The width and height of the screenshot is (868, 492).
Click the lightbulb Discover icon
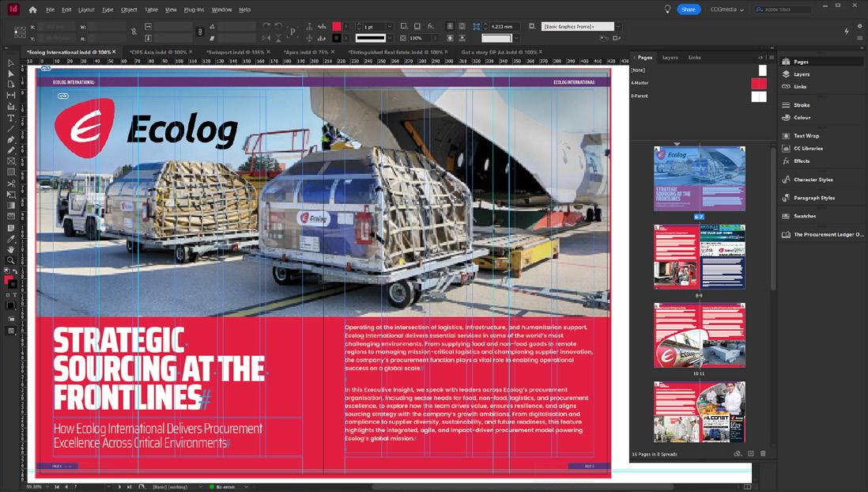tap(668, 9)
